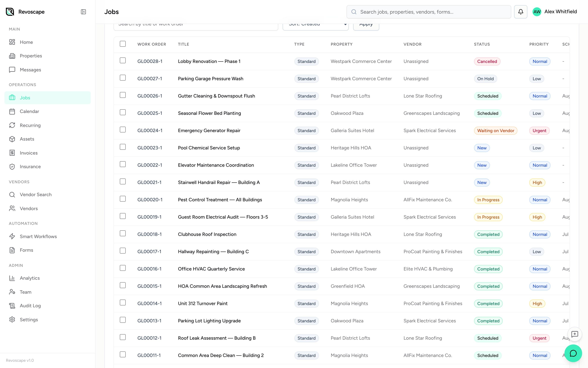Collapse the sidebar panel icon
Screen dimensions: 588x368
pyautogui.click(x=83, y=12)
